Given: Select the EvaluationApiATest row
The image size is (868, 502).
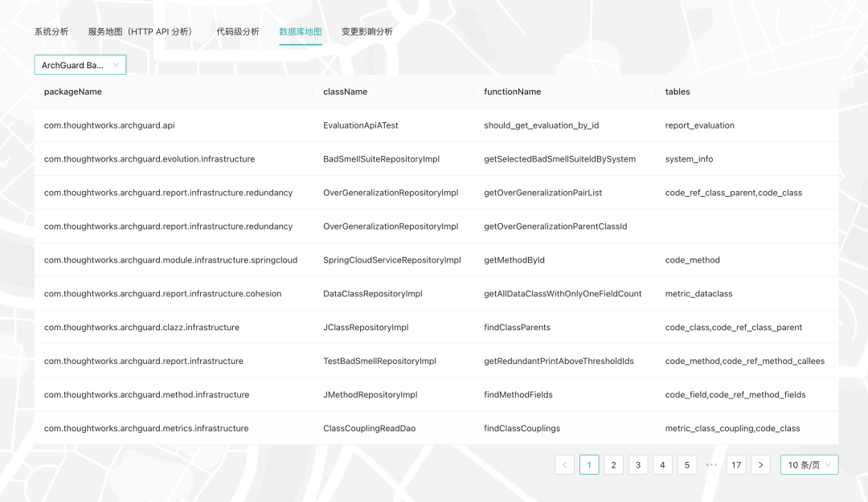Looking at the screenshot, I should [x=436, y=125].
